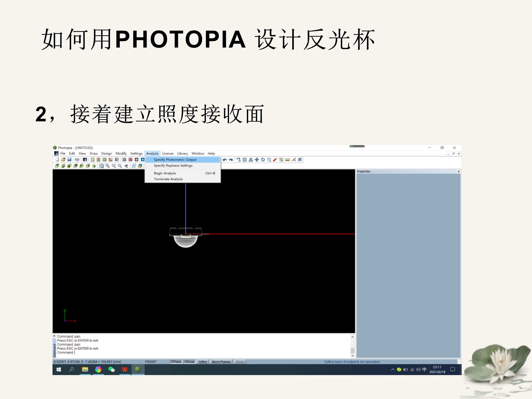Open the Library menu

point(182,153)
